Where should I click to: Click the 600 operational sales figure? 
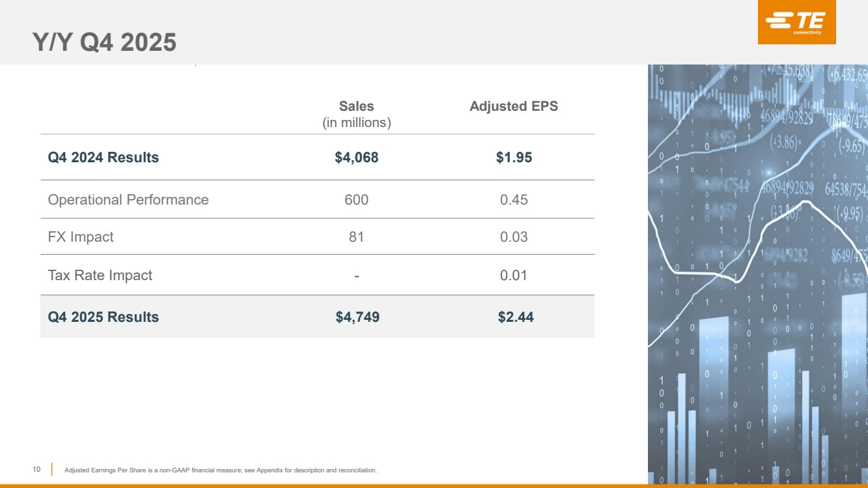pos(356,199)
